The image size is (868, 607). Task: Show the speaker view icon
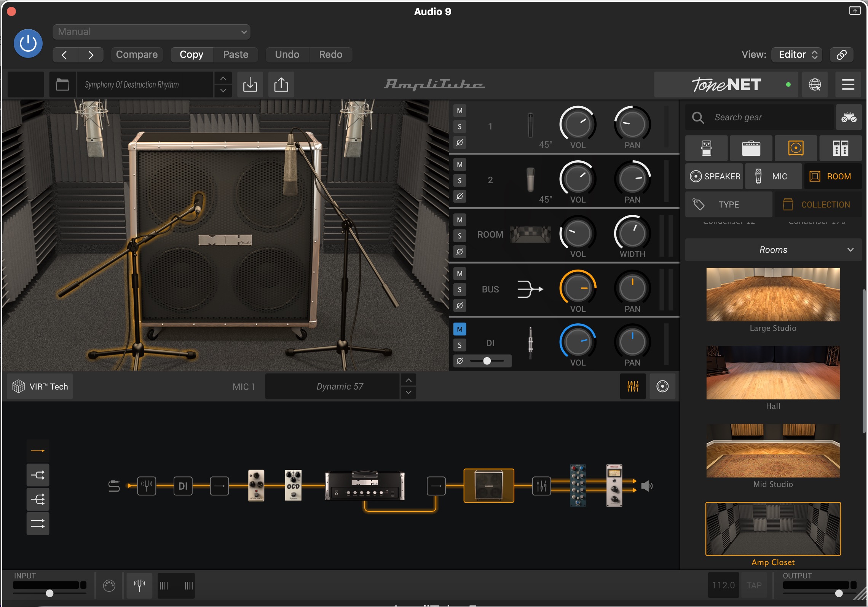tap(662, 387)
